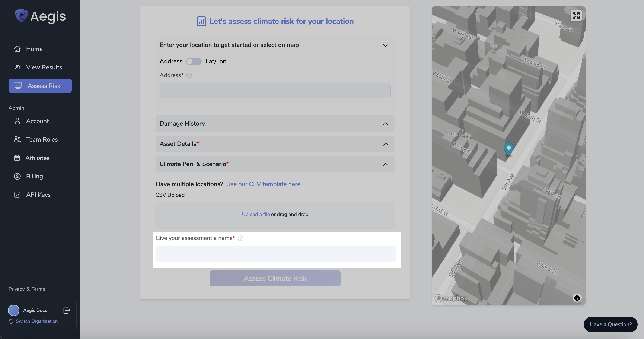Expand the Asset Details section
The width and height of the screenshot is (644, 339).
(x=275, y=144)
